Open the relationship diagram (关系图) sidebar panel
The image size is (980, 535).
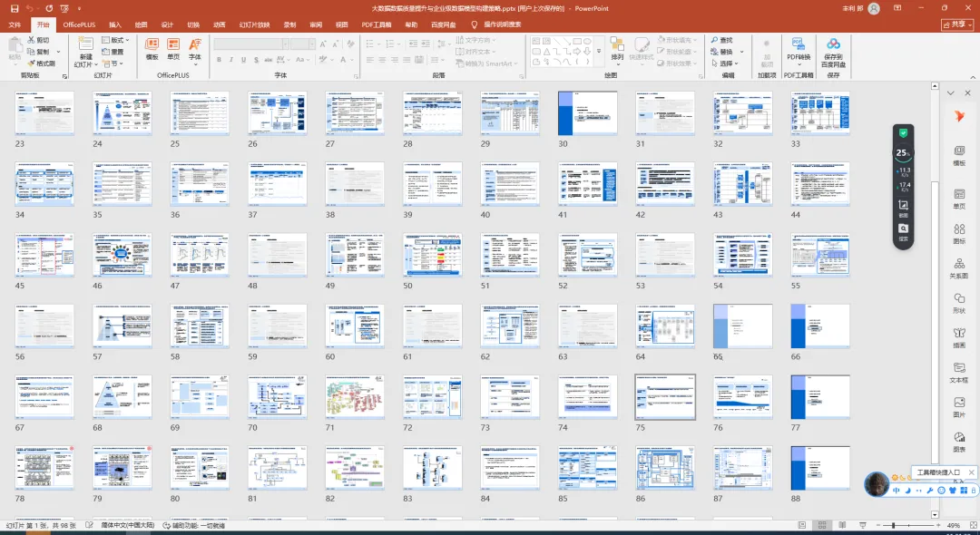[x=959, y=268]
